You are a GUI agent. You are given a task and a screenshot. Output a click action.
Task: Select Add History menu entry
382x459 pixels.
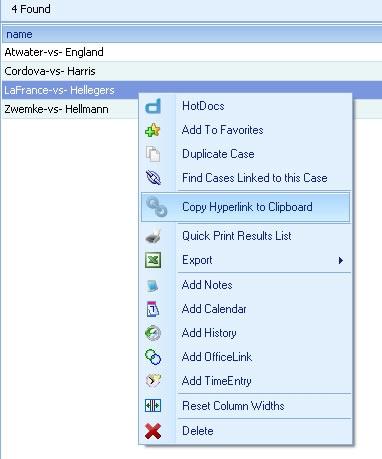pyautogui.click(x=246, y=333)
